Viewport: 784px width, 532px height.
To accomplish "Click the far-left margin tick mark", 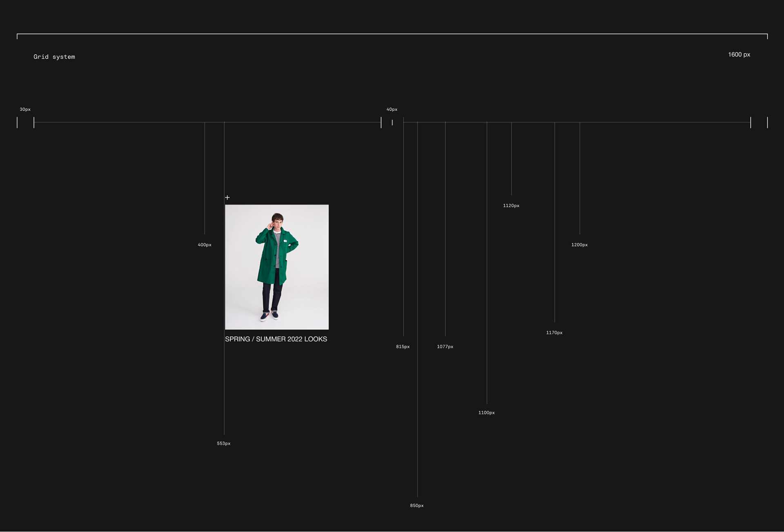I will click(x=17, y=122).
